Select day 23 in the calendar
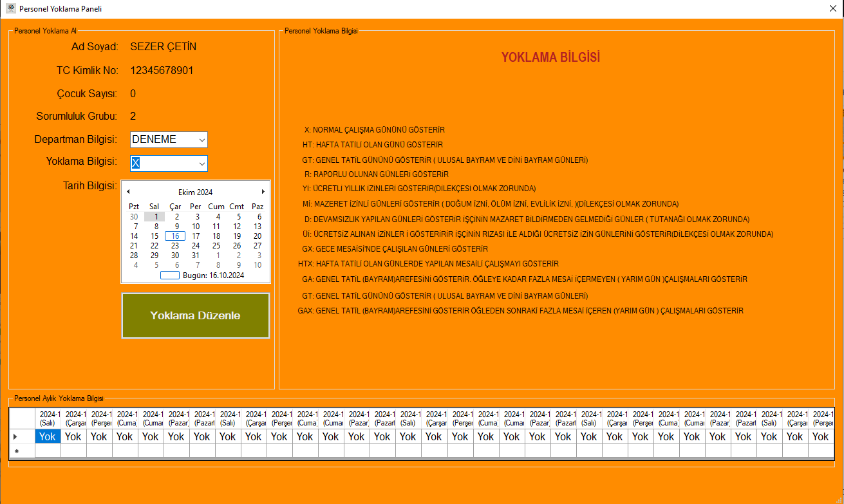Viewport: 844px width, 504px height. [x=175, y=245]
